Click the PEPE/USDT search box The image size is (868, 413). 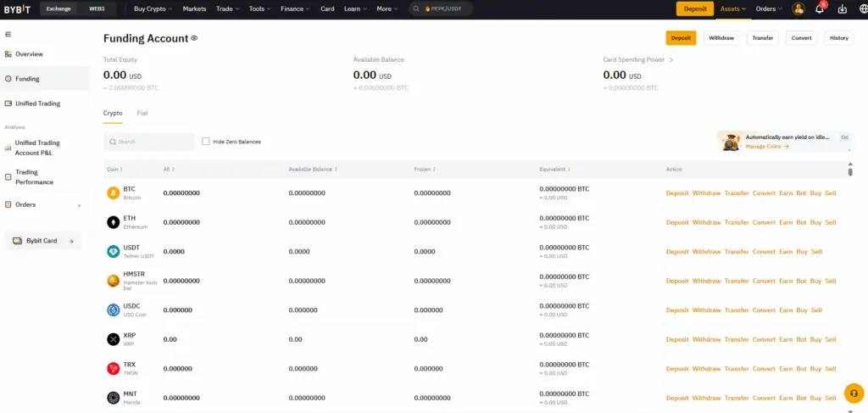click(x=441, y=8)
